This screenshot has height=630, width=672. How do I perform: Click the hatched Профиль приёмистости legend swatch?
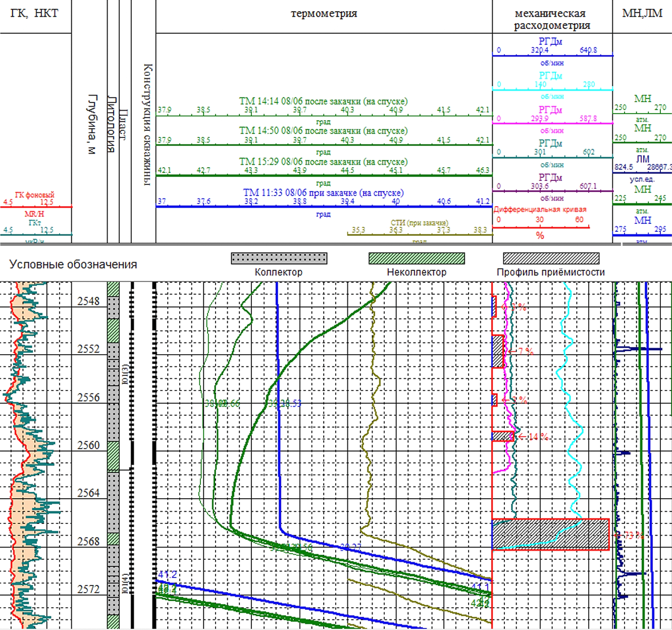pos(551,259)
